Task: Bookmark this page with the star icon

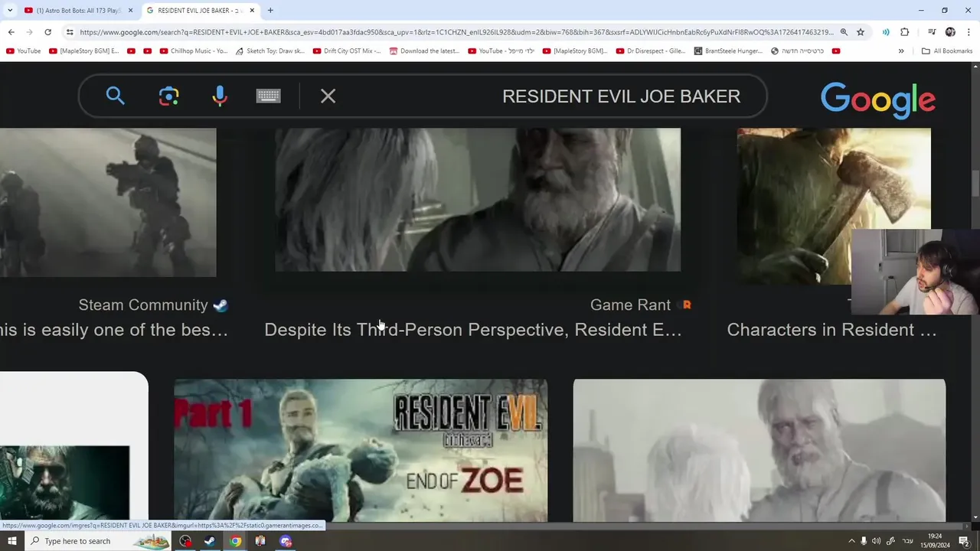Action: [861, 32]
